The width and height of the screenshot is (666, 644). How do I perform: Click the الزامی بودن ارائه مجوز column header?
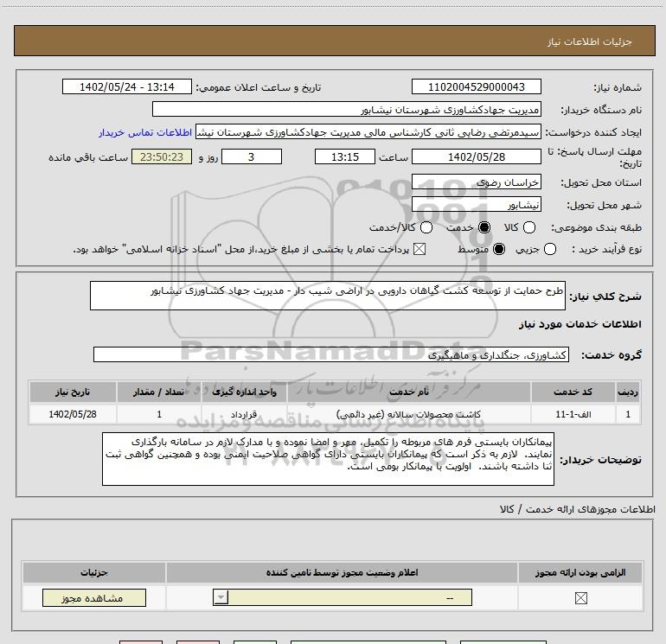tap(580, 572)
